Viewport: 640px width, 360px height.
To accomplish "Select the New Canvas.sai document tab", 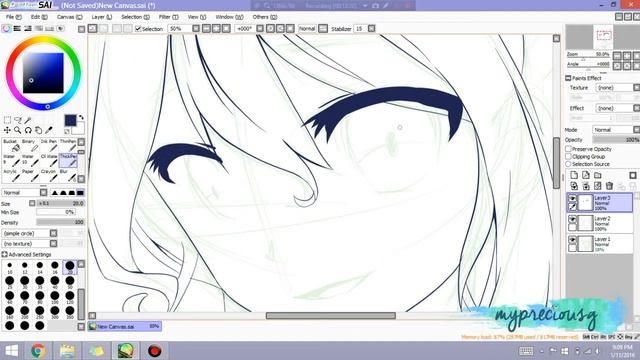I will pyautogui.click(x=125, y=327).
